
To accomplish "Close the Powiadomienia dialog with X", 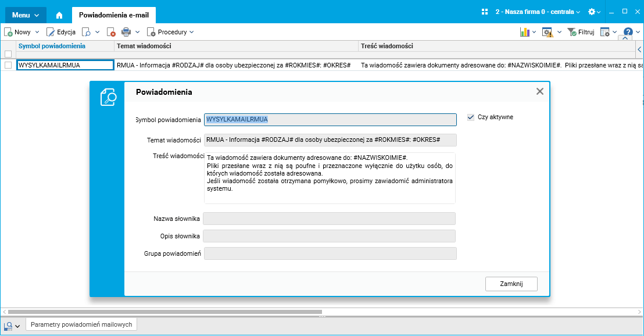I will [540, 91].
